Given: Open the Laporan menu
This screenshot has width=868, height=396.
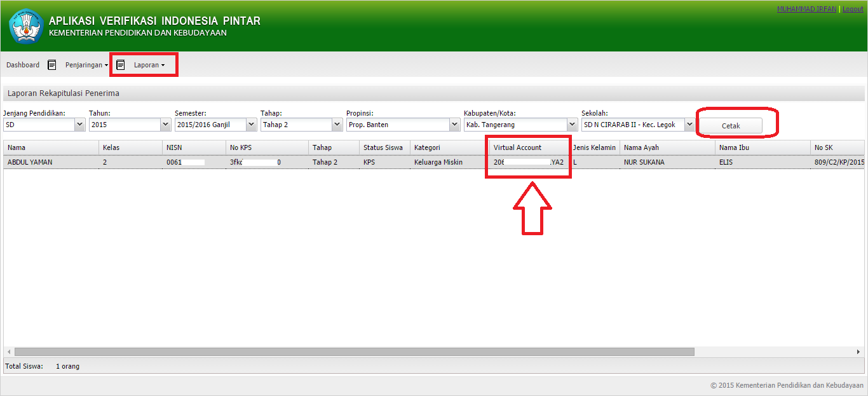Looking at the screenshot, I should tap(148, 64).
